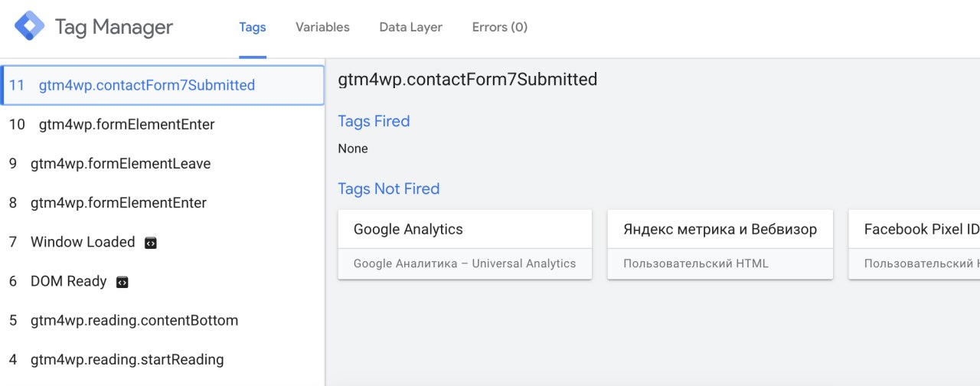Viewport: 980px width, 386px height.
Task: Click the Tags Fired heading
Action: (374, 121)
